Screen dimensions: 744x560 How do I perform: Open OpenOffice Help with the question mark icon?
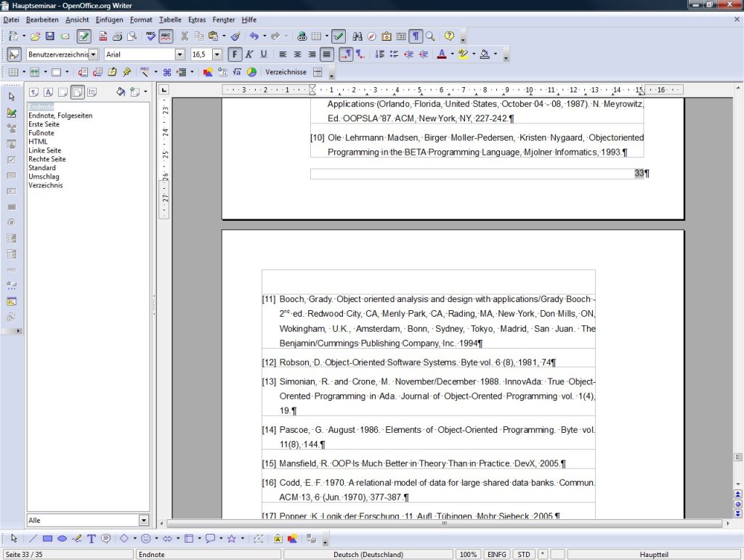[449, 36]
